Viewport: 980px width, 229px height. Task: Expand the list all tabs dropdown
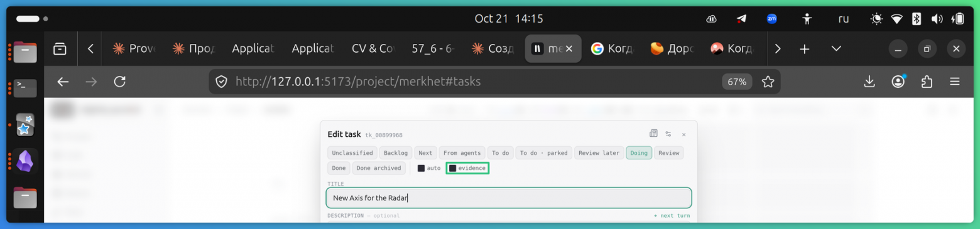[x=836, y=48]
